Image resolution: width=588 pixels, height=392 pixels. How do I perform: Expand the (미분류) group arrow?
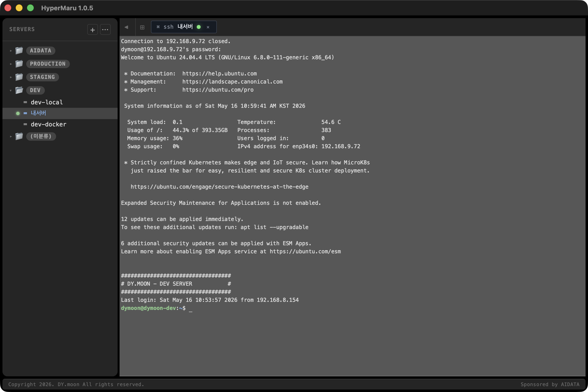[11, 136]
